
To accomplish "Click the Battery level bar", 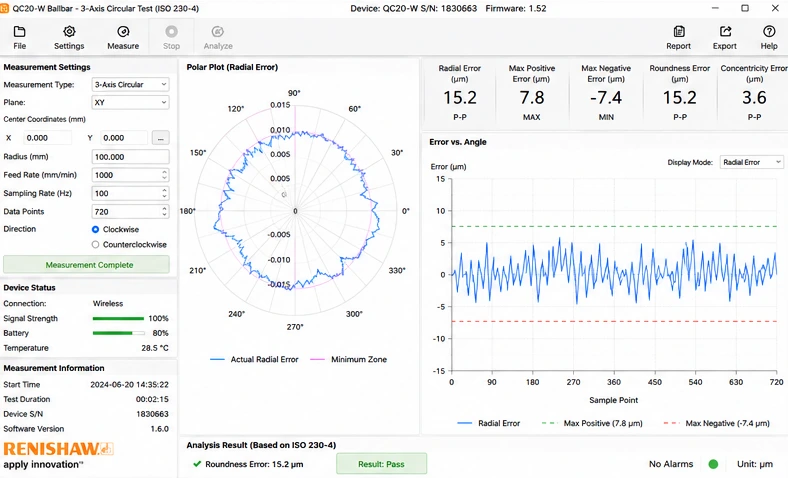I will click(118, 333).
